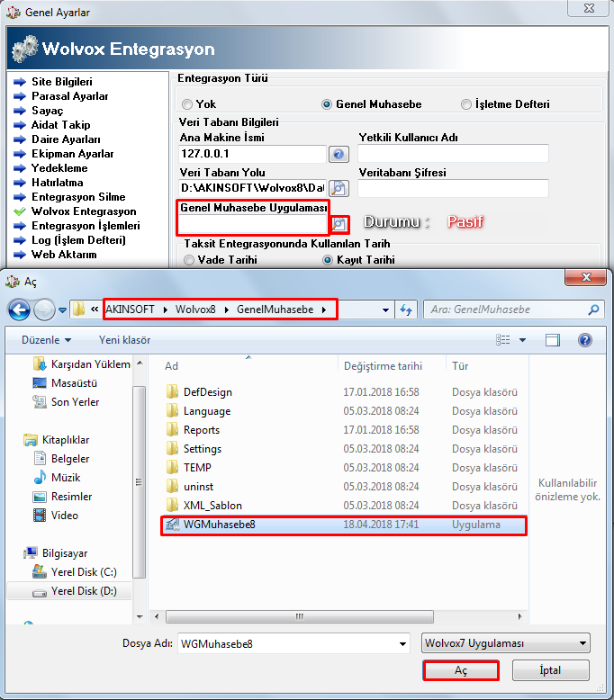This screenshot has height=700, width=614.
Task: Select Daire Ayarları in sidebar
Action: click(66, 139)
